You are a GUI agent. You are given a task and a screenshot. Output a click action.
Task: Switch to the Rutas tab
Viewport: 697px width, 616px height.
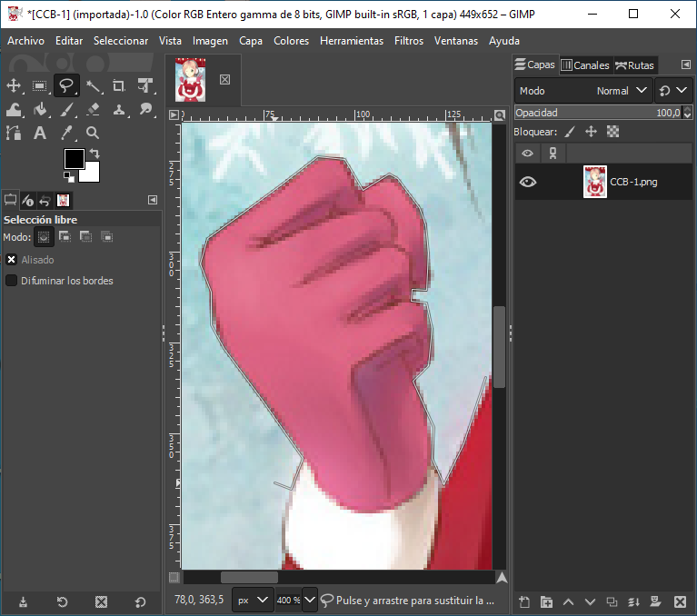pos(634,65)
